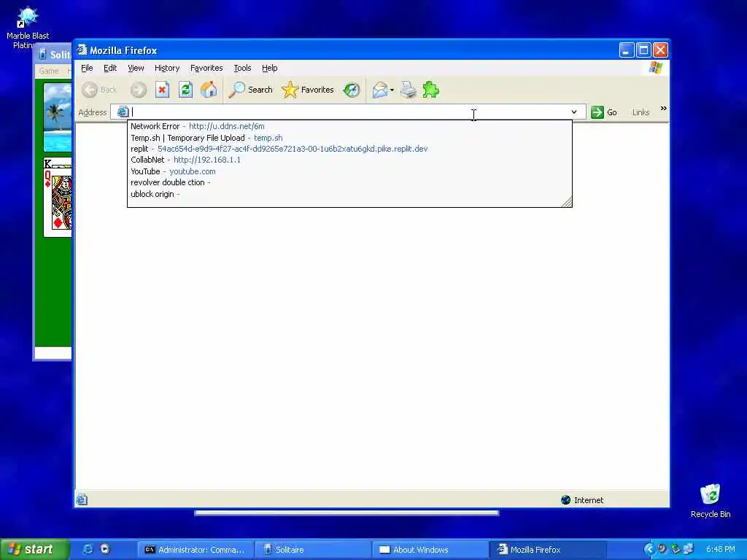Maximize the Mozilla Firefox window

click(643, 50)
